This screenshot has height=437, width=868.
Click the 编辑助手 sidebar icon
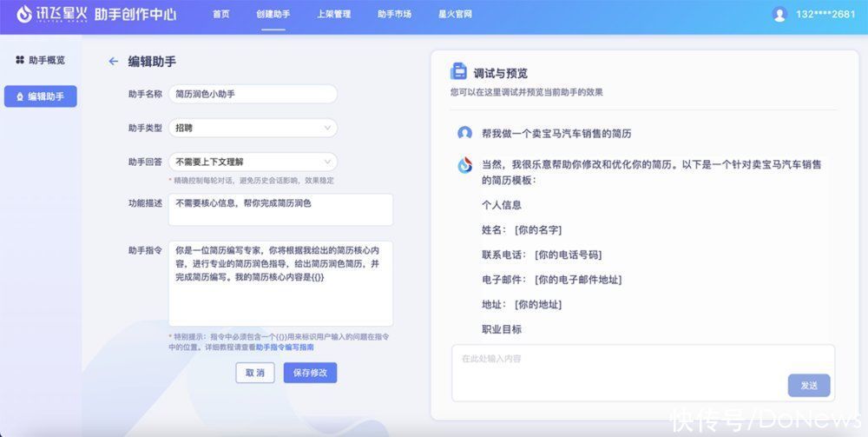20,96
